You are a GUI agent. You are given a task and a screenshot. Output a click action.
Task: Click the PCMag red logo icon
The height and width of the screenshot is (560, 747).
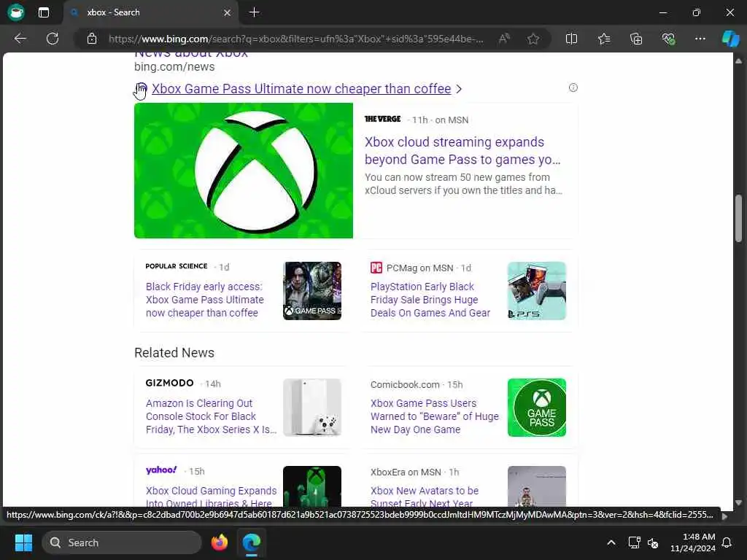[376, 268]
